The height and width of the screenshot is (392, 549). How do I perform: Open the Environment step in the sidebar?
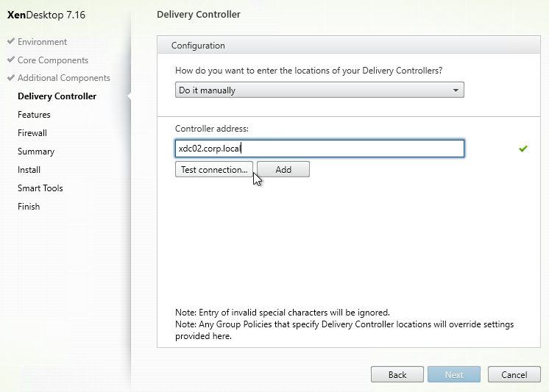(42, 42)
